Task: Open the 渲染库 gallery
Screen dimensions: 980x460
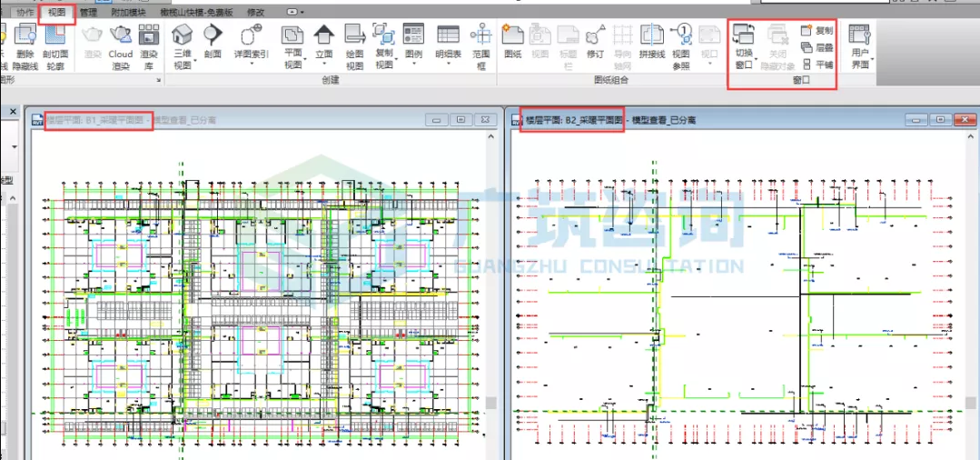Action: (x=149, y=47)
